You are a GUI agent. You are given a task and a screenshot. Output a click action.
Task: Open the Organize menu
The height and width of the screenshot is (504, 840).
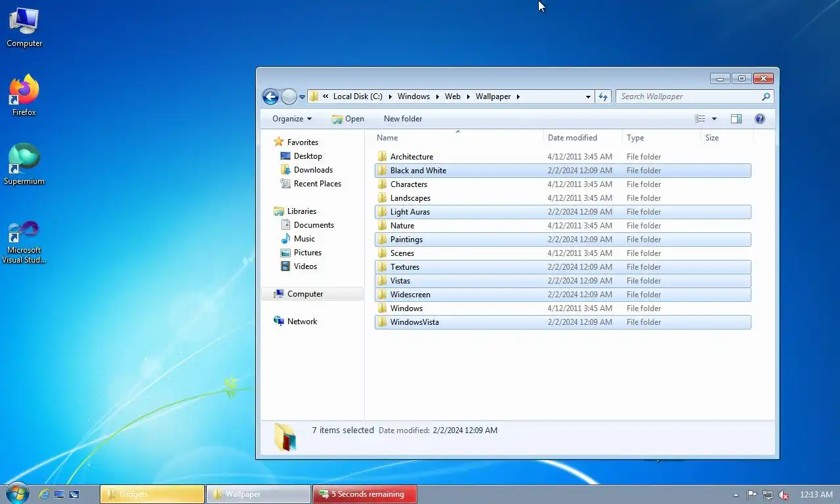pos(292,119)
